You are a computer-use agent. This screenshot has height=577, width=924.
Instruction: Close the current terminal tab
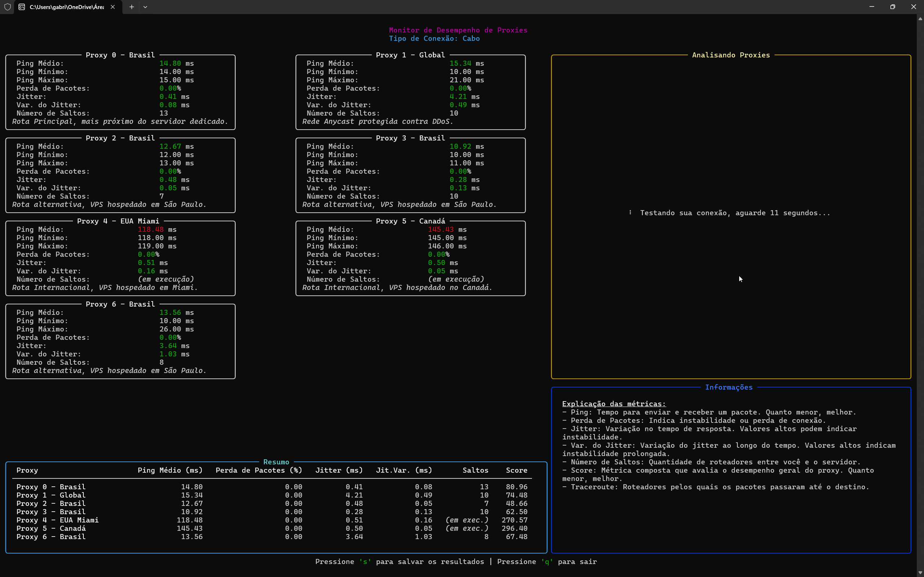coord(113,7)
